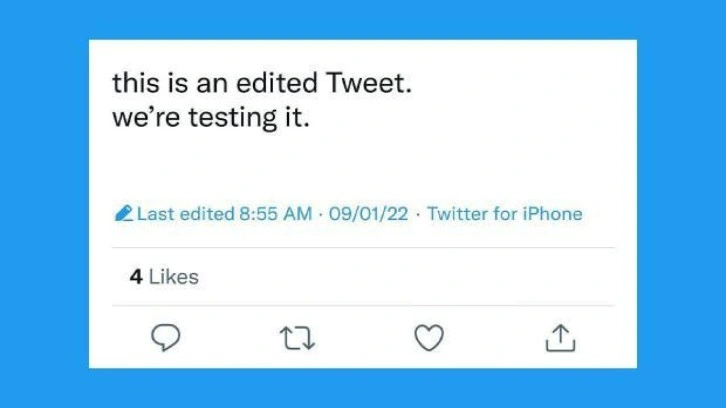
Task: Click the bold number 4 like count
Action: (x=135, y=277)
